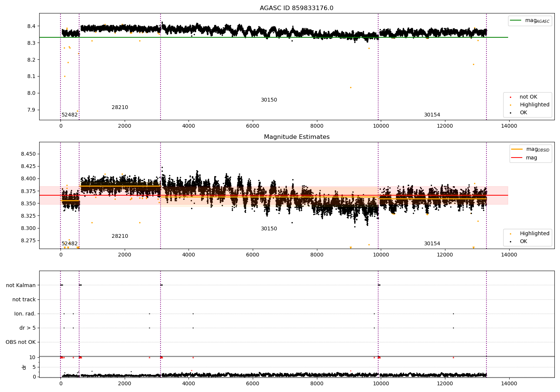Click "30150" annotation in the Magnitude Estimates plot
560x392 pixels.
pos(269,229)
